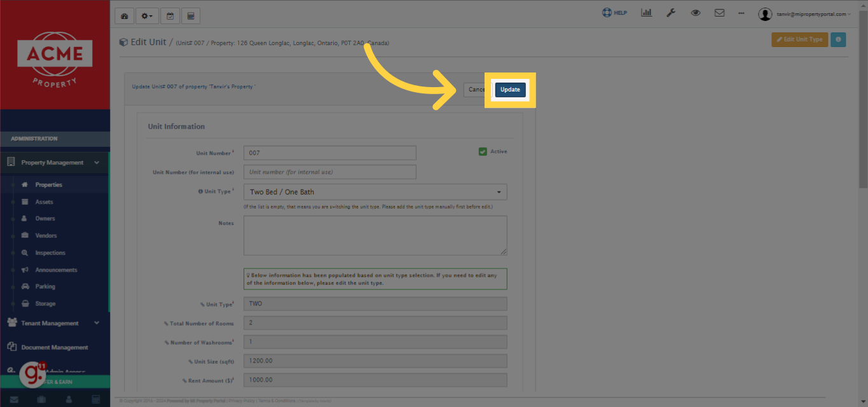This screenshot has height=407, width=868.
Task: Click inside the Notes text area
Action: coord(375,235)
